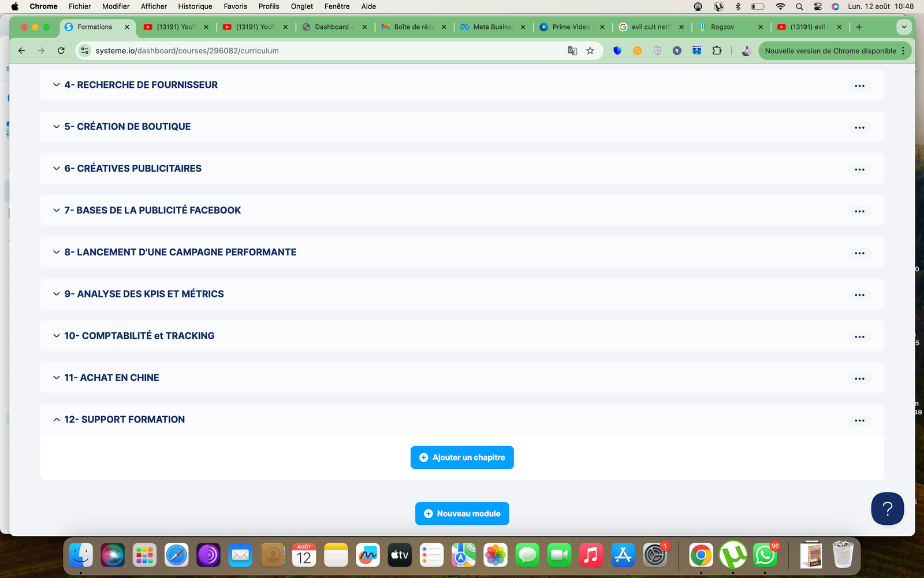This screenshot has width=924, height=578.
Task: Open the Historique menu in menu bar
Action: (x=195, y=6)
